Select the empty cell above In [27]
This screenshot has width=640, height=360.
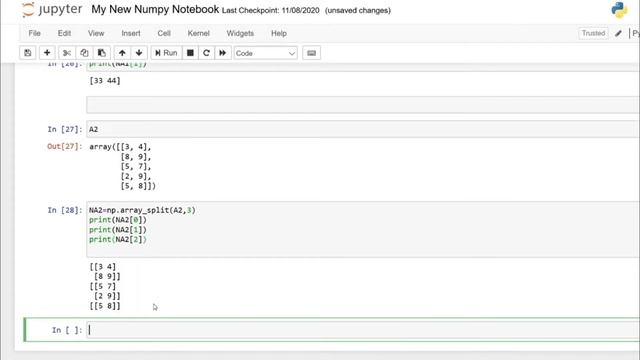pyautogui.click(x=362, y=105)
